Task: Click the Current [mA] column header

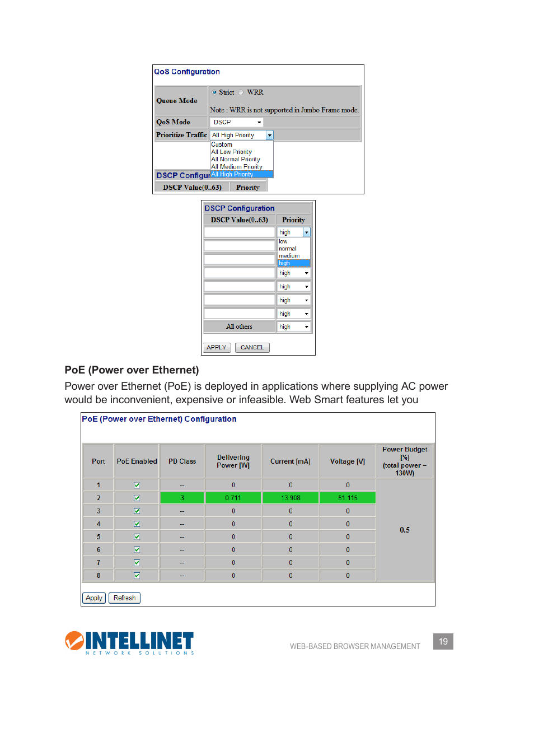Action: (291, 461)
